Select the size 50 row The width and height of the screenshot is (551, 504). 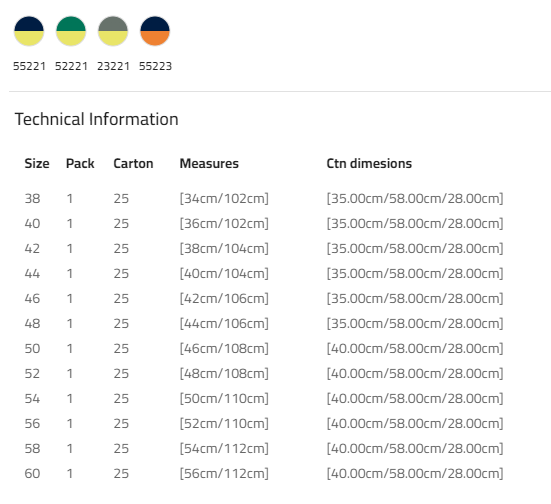pyautogui.click(x=264, y=348)
